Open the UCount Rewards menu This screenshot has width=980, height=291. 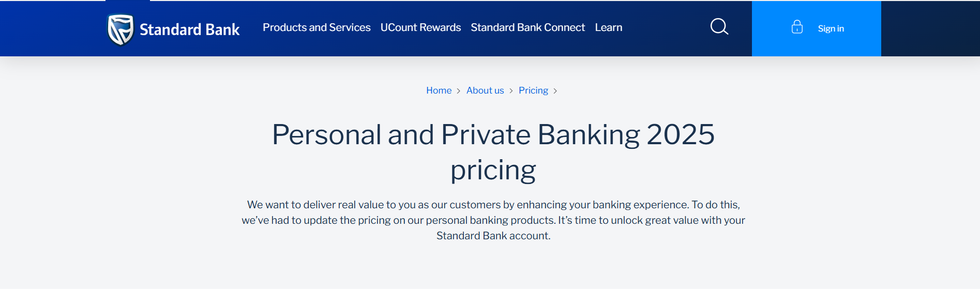(420, 27)
